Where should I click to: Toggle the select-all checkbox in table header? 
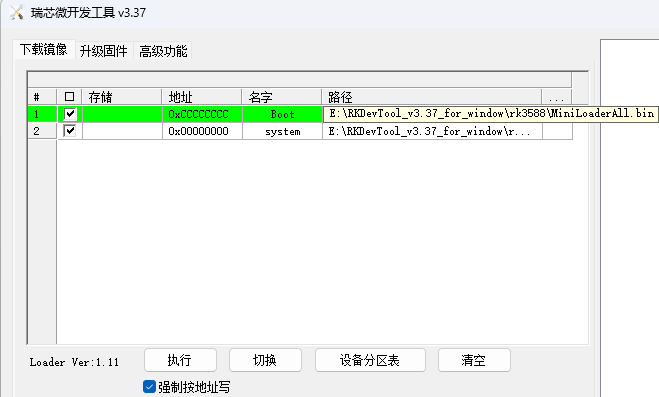pyautogui.click(x=69, y=97)
